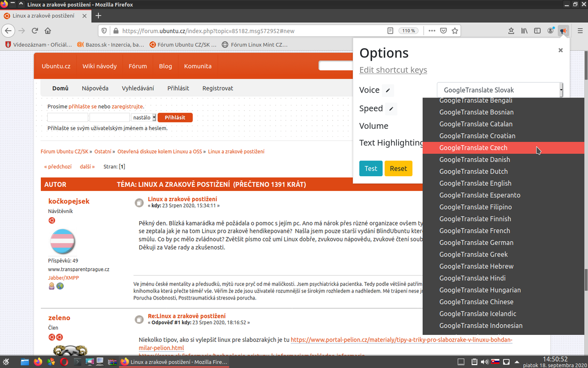Bookmark this page with the star icon
Viewport: 588px width, 368px height.
(455, 31)
